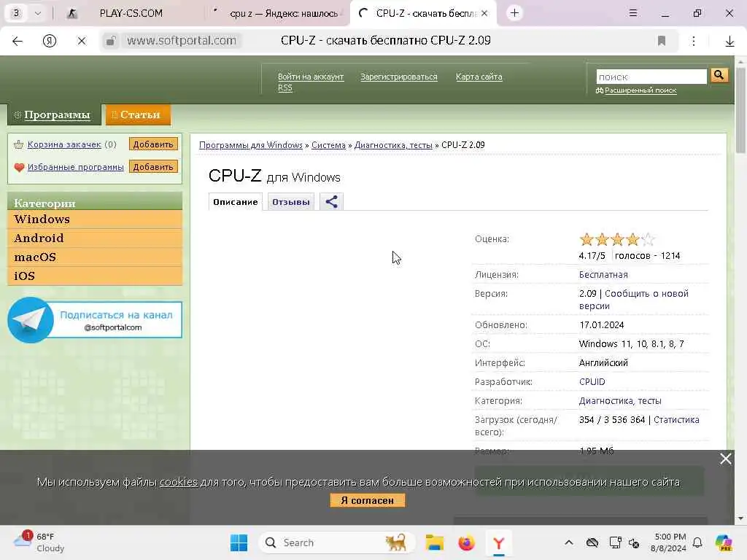Click Добавить next to Корзина закачек
The height and width of the screenshot is (560, 747).
(153, 144)
